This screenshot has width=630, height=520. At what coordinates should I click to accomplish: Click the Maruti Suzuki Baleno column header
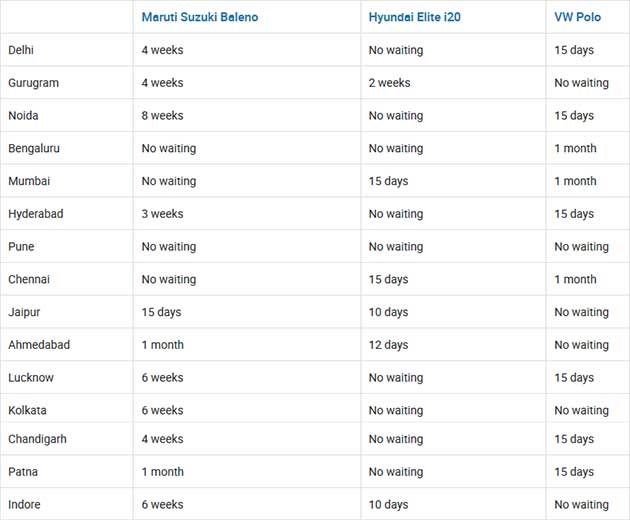pyautogui.click(x=208, y=17)
